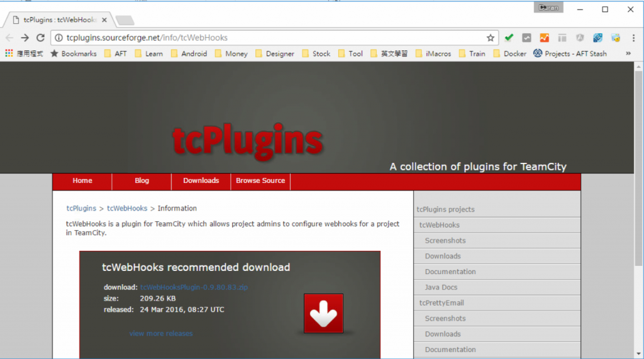Open the Money bookmark folder
This screenshot has height=359, width=644.
(231, 54)
